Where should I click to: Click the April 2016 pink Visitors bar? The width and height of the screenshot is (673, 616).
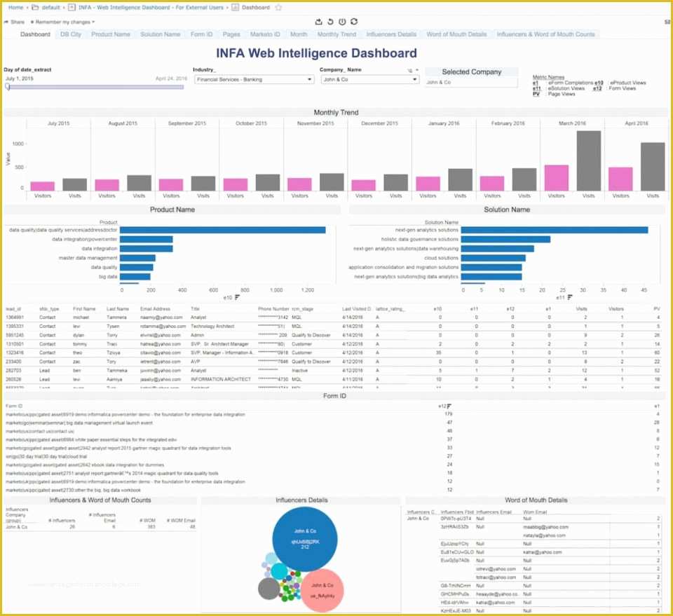[620, 179]
